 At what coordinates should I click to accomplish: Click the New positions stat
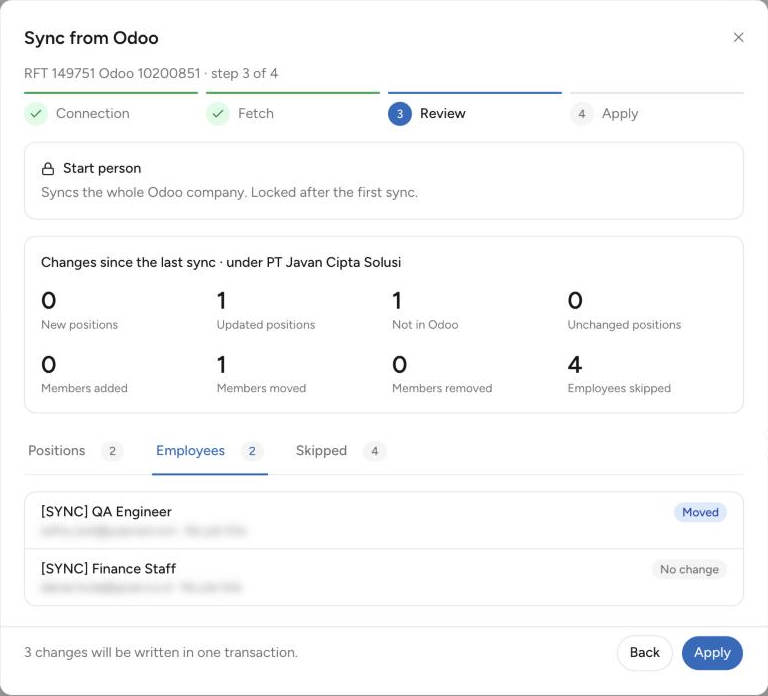point(79,311)
